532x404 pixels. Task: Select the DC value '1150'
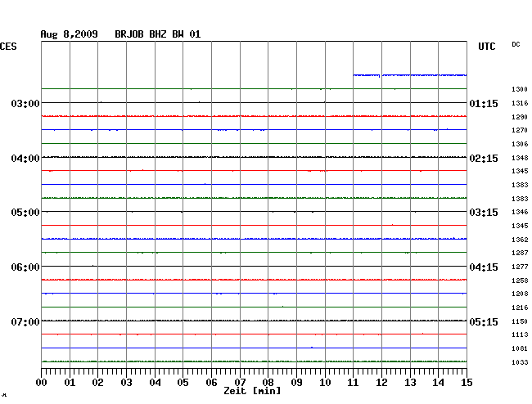click(x=520, y=321)
